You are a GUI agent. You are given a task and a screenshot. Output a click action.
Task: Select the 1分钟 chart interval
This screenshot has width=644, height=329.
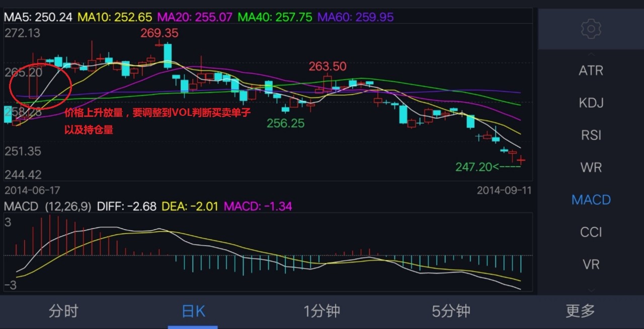[x=321, y=311]
